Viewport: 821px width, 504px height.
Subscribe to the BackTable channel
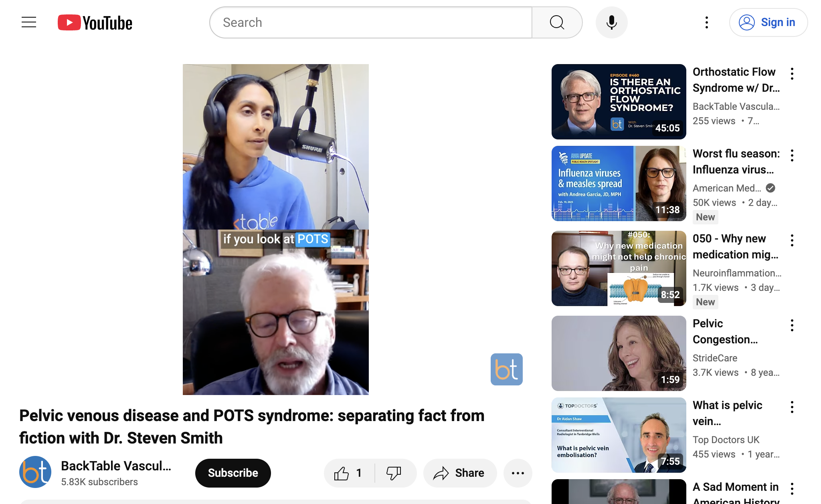click(233, 473)
